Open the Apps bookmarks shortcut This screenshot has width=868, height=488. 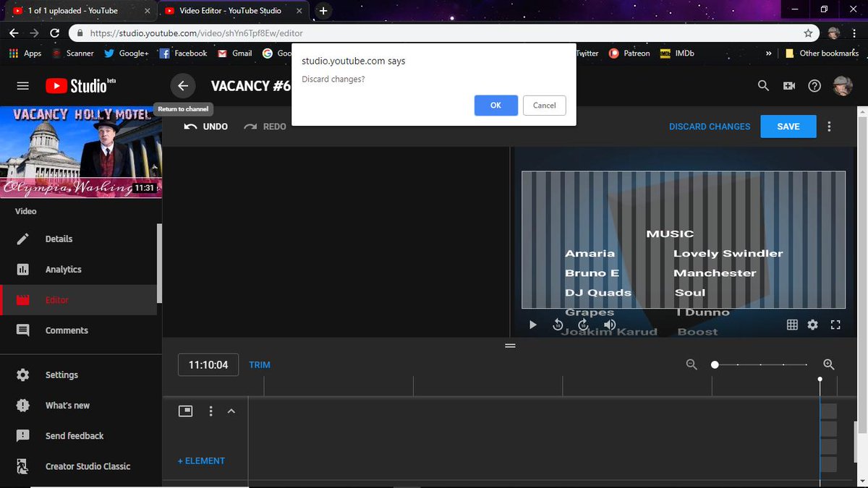(25, 53)
